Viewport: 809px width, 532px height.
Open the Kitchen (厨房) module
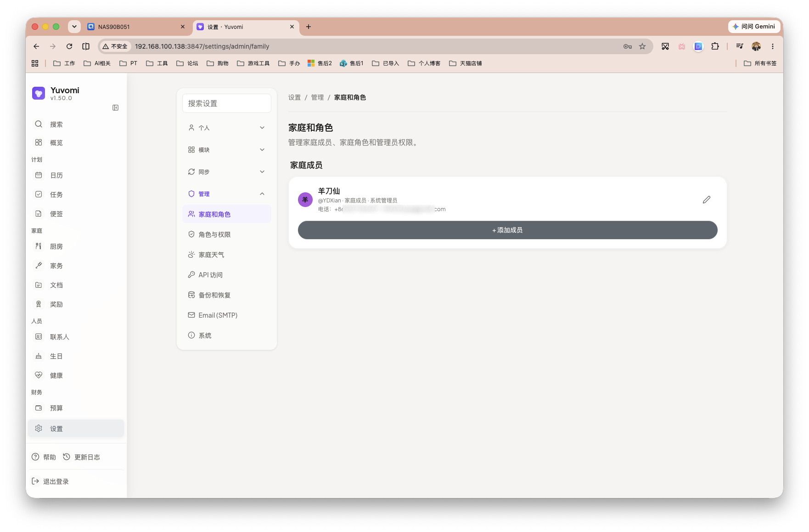point(76,246)
